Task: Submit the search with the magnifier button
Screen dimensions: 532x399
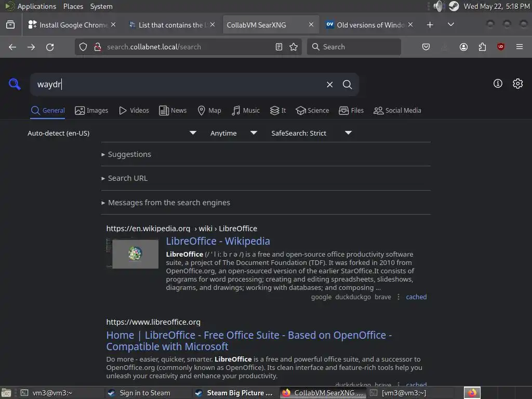Action: coord(347,85)
